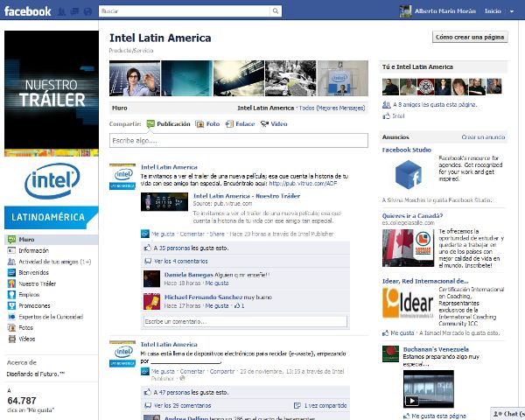Viewport: 525px width, 420px height.
Task: Click the search magnifier button
Action: [x=276, y=11]
